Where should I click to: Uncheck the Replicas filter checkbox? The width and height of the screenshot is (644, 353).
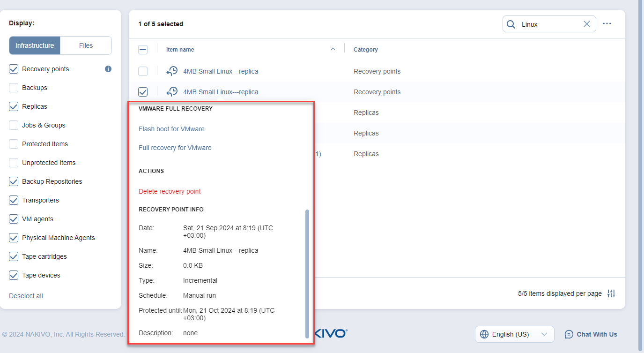point(14,106)
